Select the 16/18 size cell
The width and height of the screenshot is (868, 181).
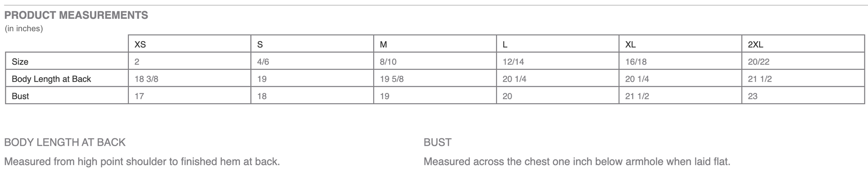(636, 62)
